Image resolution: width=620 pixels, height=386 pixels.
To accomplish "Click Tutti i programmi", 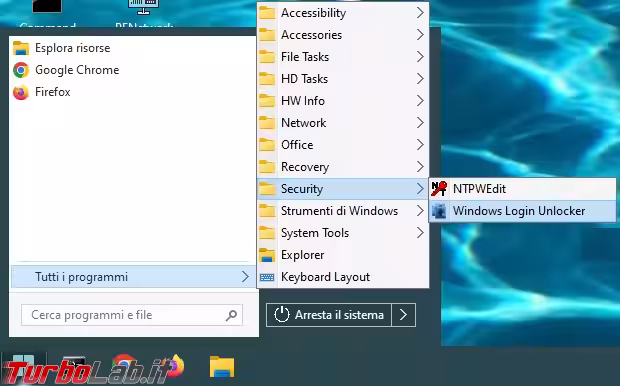I will [133, 277].
